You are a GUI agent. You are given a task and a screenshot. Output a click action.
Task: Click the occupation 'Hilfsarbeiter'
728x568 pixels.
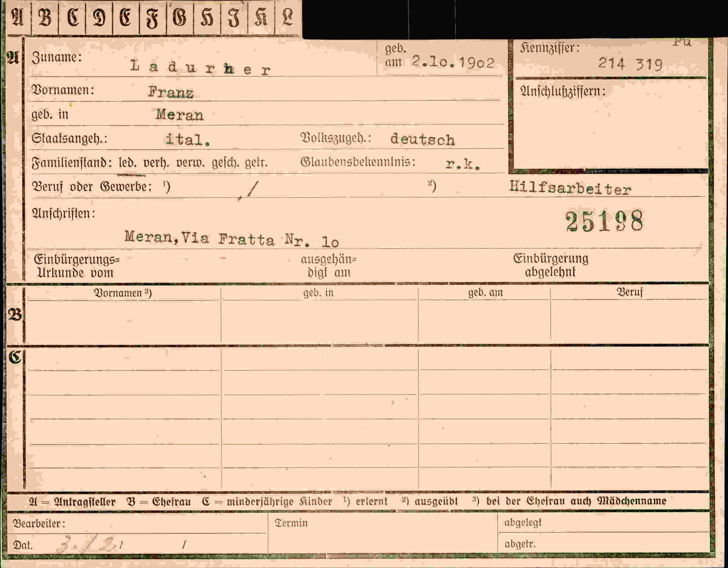pos(570,188)
